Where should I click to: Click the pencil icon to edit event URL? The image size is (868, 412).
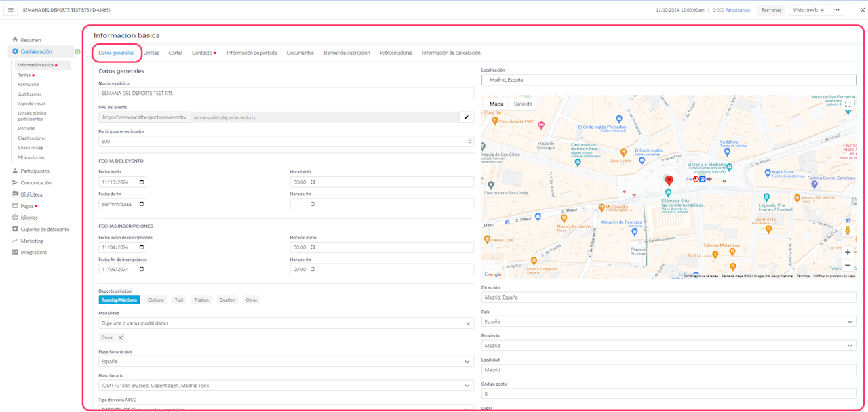(x=466, y=117)
